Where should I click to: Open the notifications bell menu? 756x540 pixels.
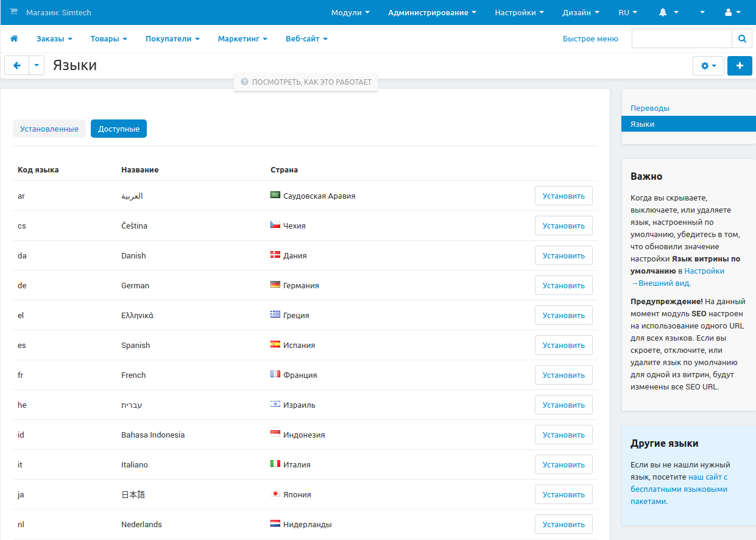tap(668, 12)
